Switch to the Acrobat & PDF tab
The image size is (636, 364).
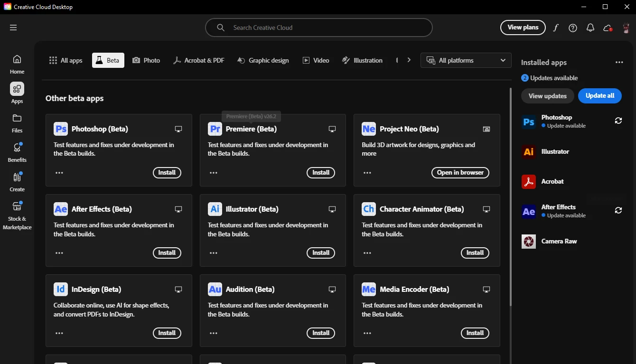tap(198, 60)
